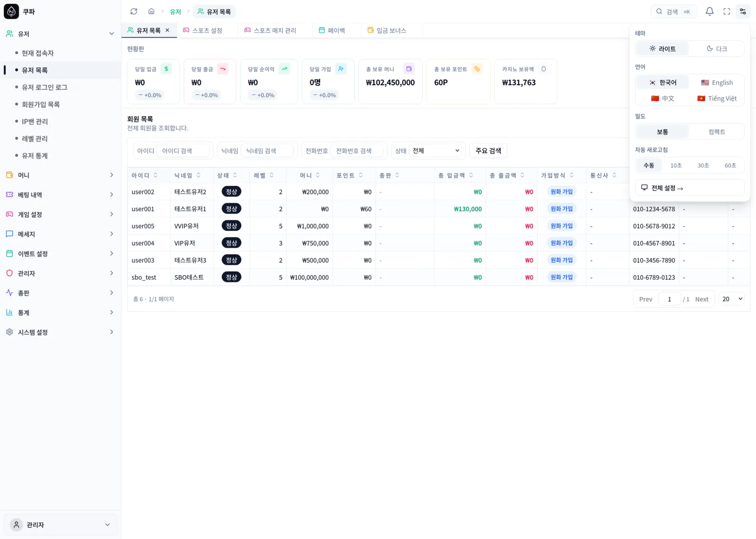Choose English language option
The width and height of the screenshot is (756, 539).
pyautogui.click(x=716, y=83)
